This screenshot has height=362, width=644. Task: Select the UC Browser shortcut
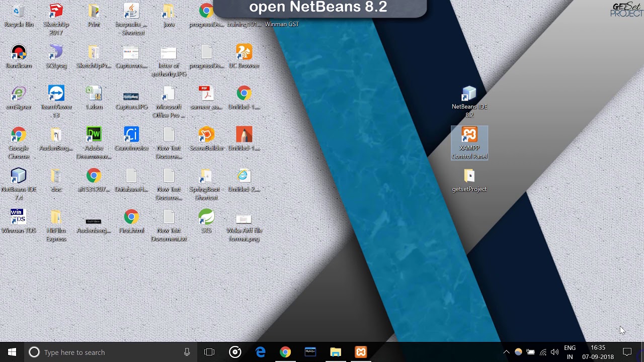[244, 56]
